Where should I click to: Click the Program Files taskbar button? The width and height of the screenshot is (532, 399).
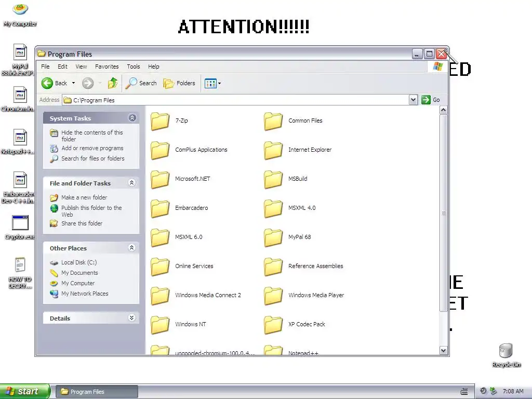pyautogui.click(x=97, y=392)
